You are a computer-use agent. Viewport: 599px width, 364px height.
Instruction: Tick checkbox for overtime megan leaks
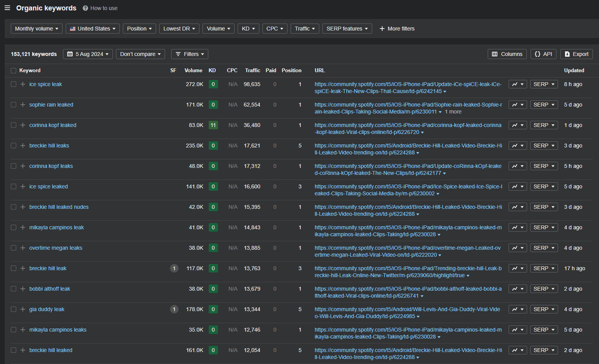13,248
